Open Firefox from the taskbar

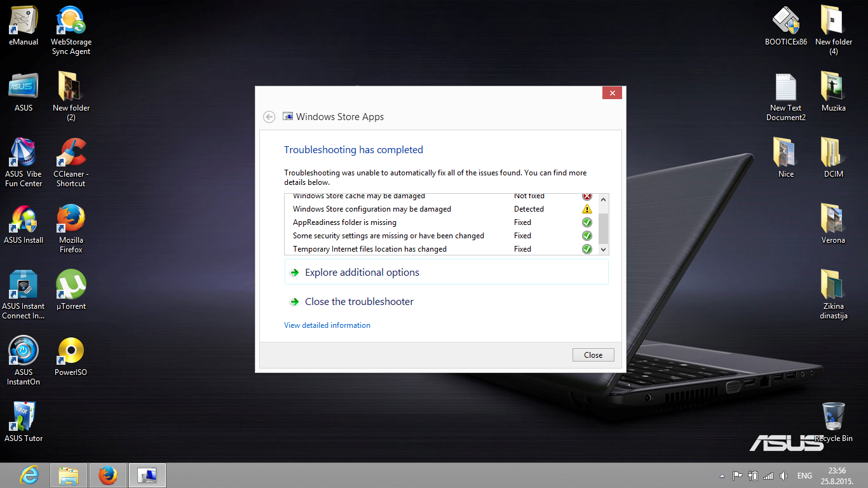pos(108,475)
